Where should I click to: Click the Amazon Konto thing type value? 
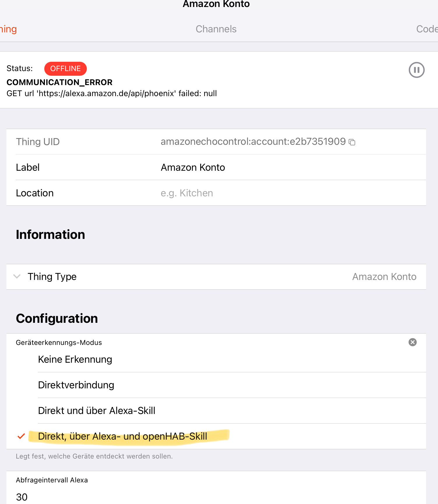pyautogui.click(x=384, y=276)
